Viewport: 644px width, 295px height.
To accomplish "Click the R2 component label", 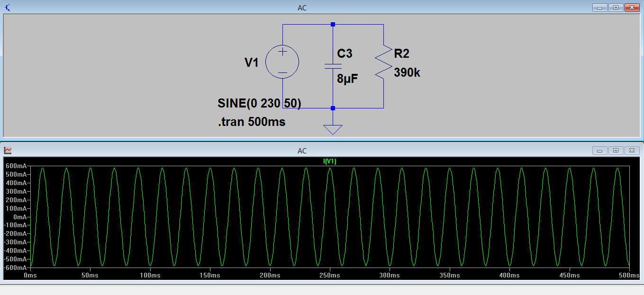I will point(401,54).
